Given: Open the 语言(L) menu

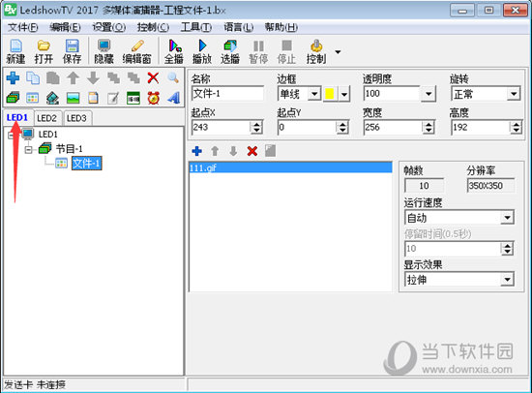Looking at the screenshot, I should point(239,27).
